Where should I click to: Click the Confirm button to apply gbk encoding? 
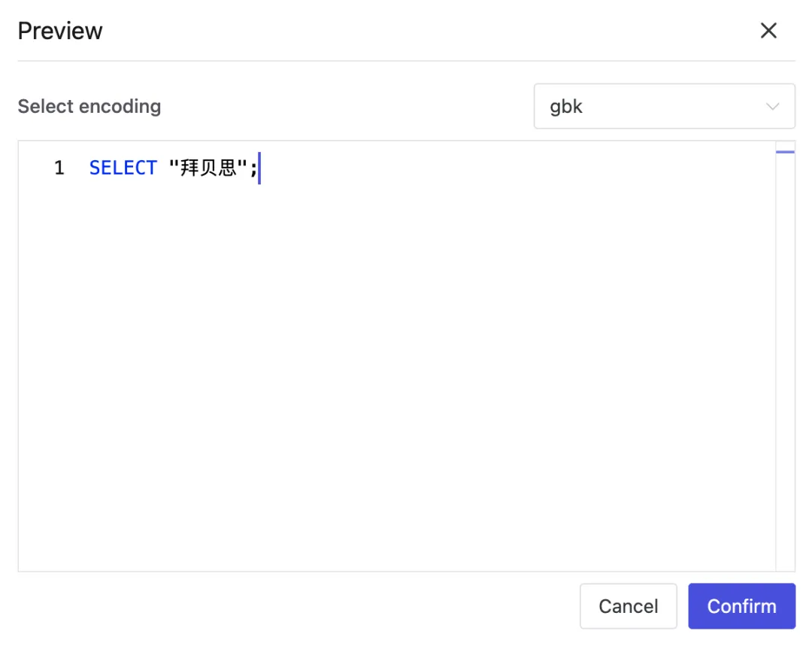point(741,606)
